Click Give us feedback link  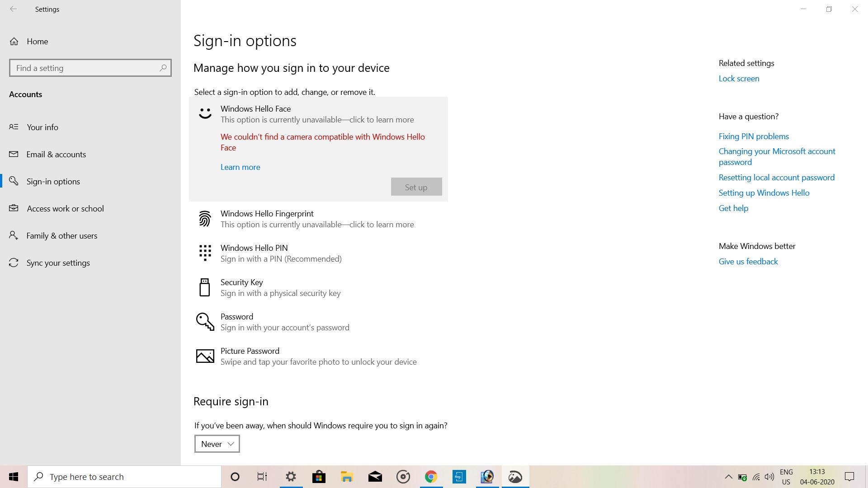point(748,262)
